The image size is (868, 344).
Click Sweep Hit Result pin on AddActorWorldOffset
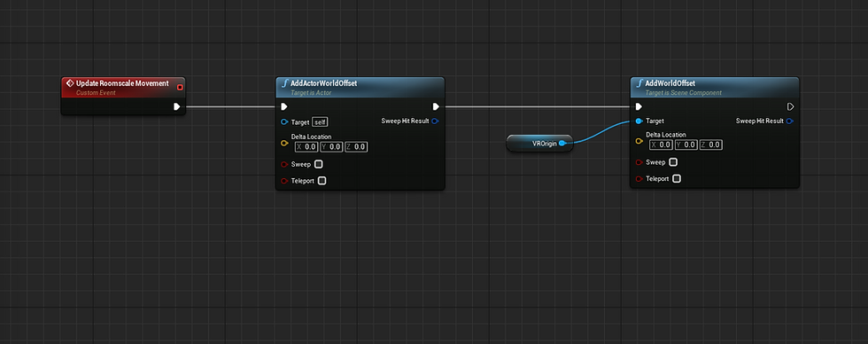tap(435, 121)
